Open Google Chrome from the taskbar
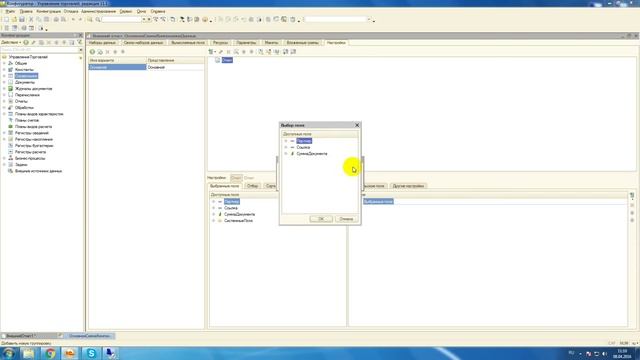 pyautogui.click(x=50, y=353)
